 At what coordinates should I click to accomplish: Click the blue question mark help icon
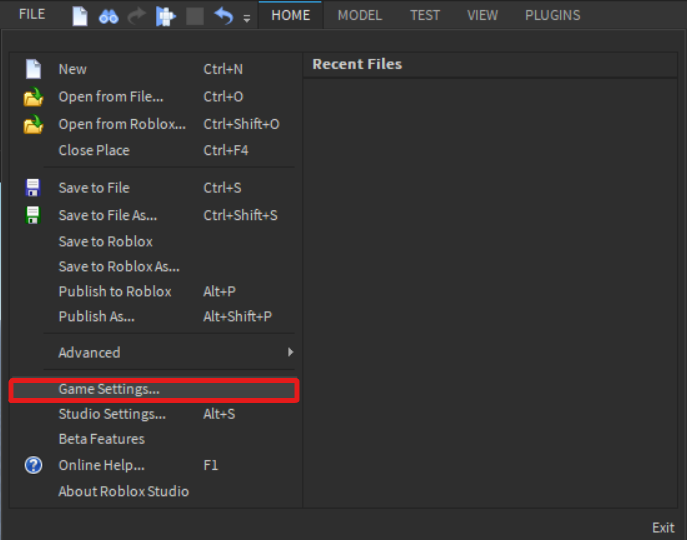(33, 465)
